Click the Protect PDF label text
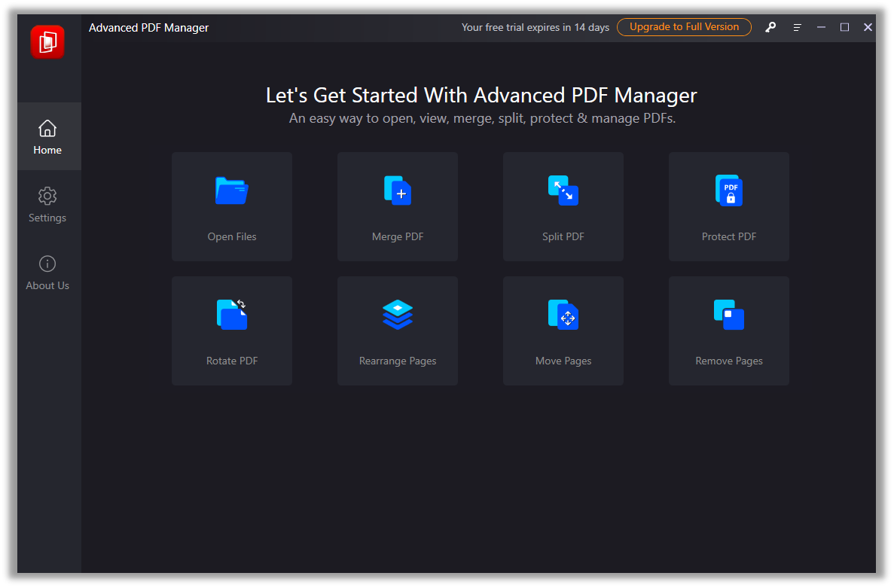This screenshot has width=894, height=588. 728,236
